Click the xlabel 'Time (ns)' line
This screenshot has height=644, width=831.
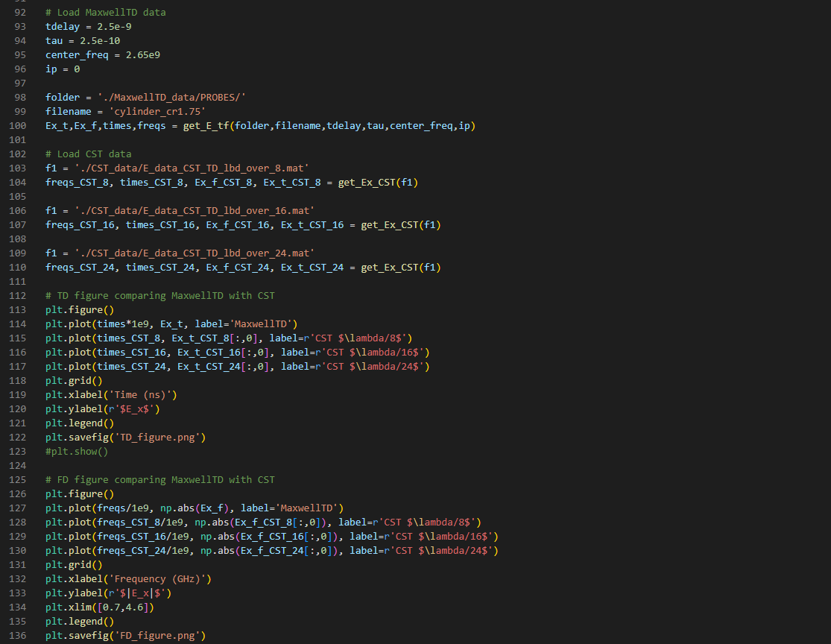(111, 395)
